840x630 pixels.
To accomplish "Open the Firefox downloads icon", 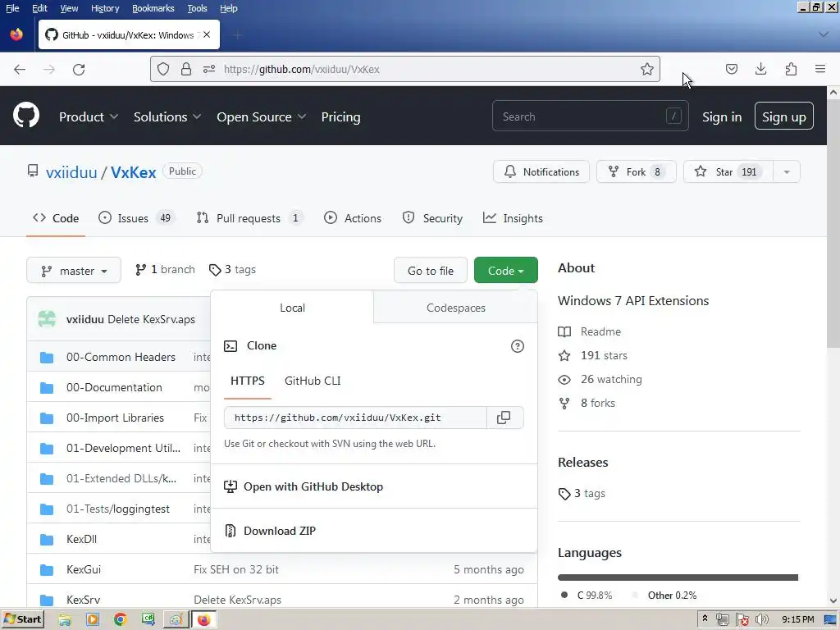I will [760, 69].
